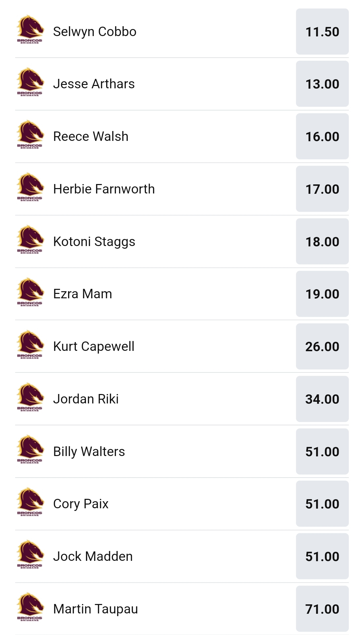This screenshot has width=364, height=635.
Task: Select the 34.00 odds for Jordan Riki
Action: click(322, 399)
